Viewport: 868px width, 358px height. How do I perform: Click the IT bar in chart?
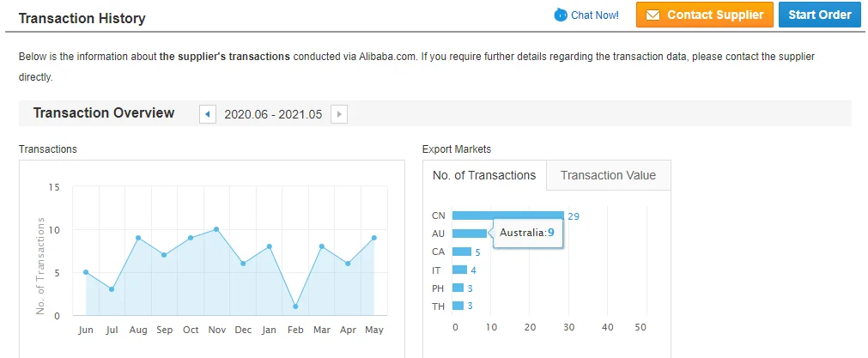click(x=459, y=270)
